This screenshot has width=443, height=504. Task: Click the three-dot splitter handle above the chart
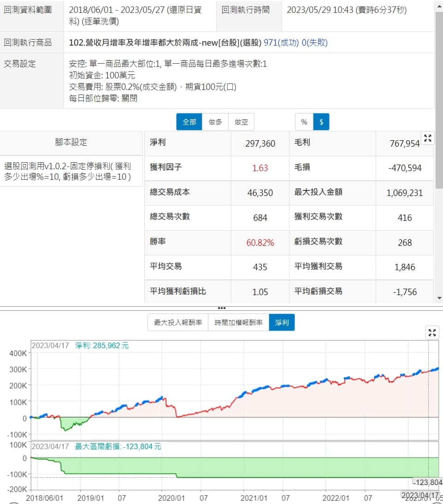tap(221, 308)
